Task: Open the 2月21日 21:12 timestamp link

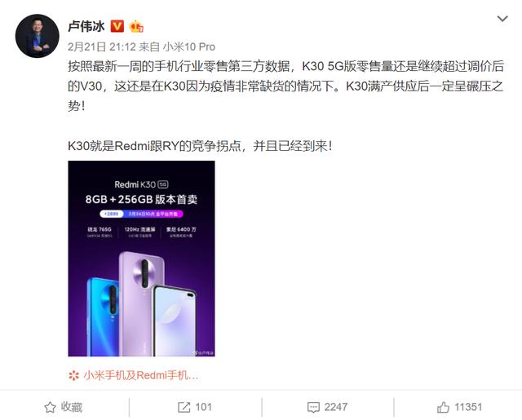Action: 102,47
